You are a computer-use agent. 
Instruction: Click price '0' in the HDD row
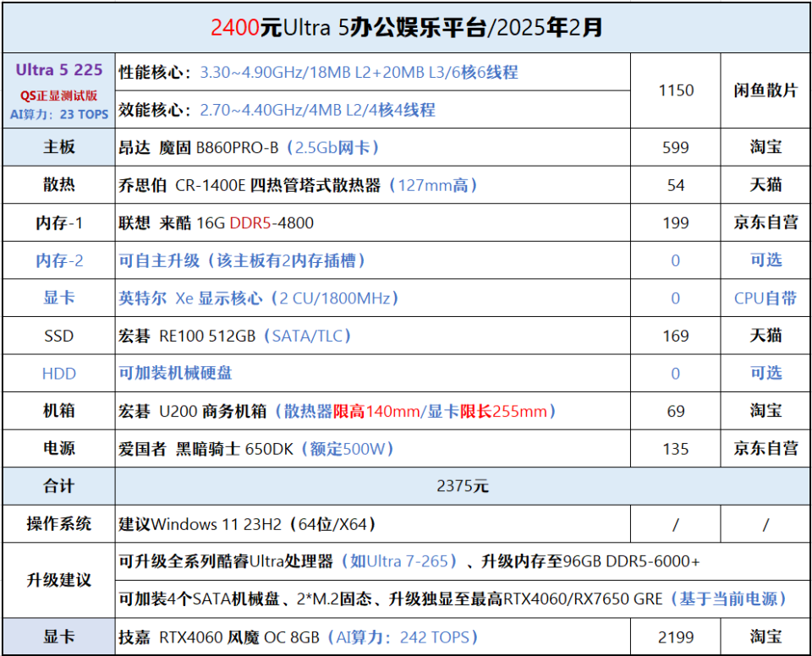(676, 374)
